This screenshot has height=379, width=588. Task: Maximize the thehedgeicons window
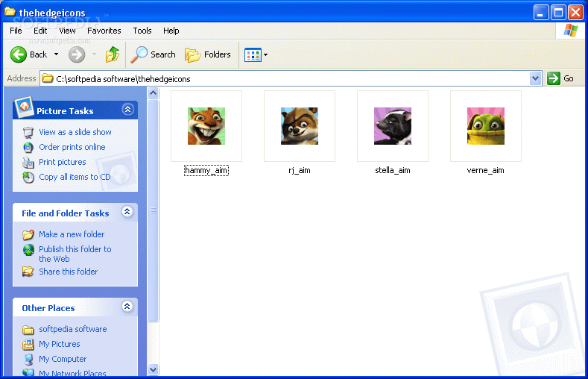(x=558, y=13)
